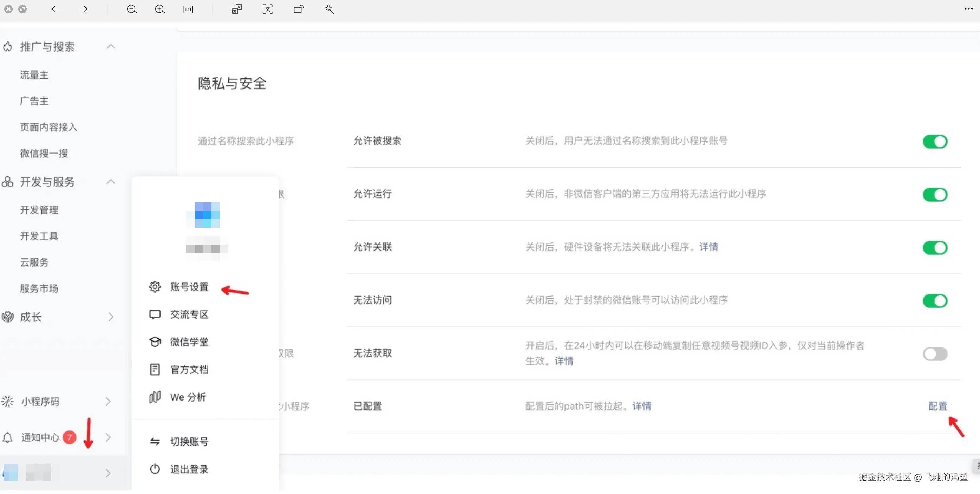
Task: Click the magic wand edit icon
Action: coord(329,9)
